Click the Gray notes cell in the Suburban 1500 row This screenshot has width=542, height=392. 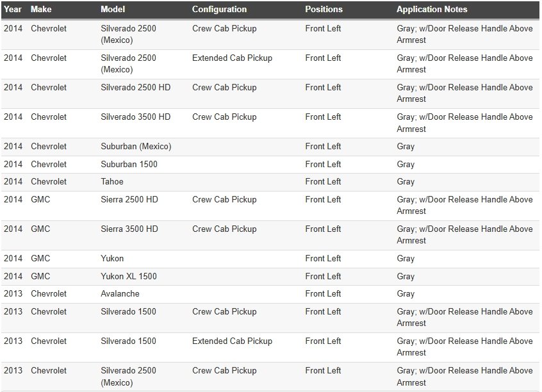(406, 165)
